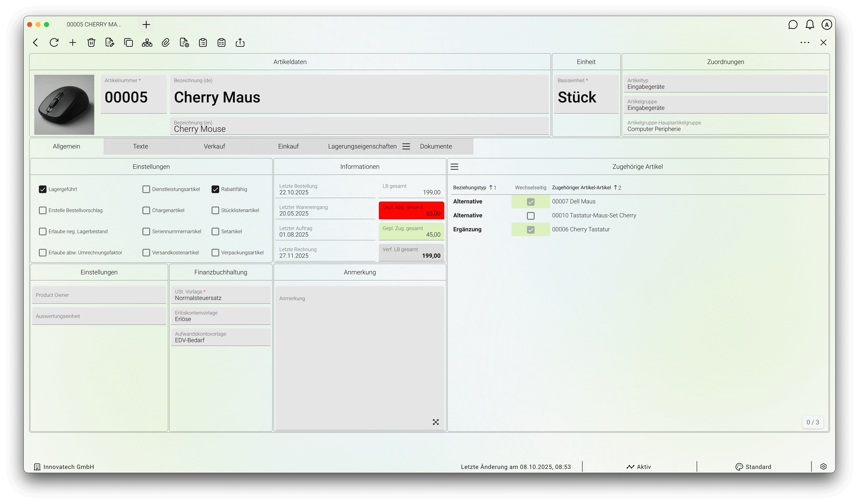Viewport: 859px width, 504px height.
Task: Click the trash delete icon in toolbar
Action: pyautogui.click(x=91, y=43)
